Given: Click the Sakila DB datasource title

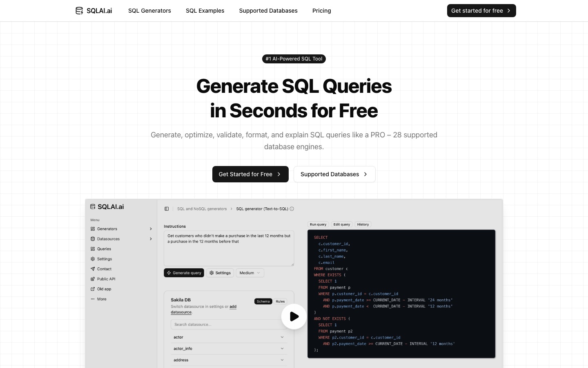Looking at the screenshot, I should coord(181,300).
